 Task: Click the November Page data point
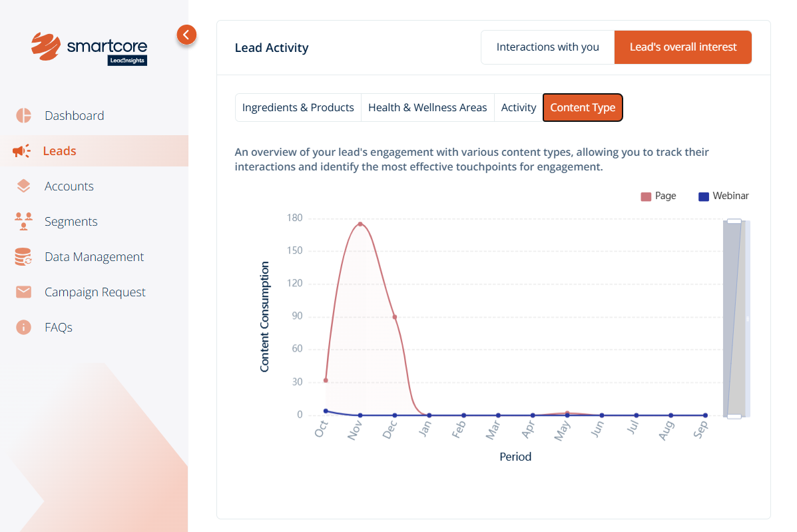360,224
